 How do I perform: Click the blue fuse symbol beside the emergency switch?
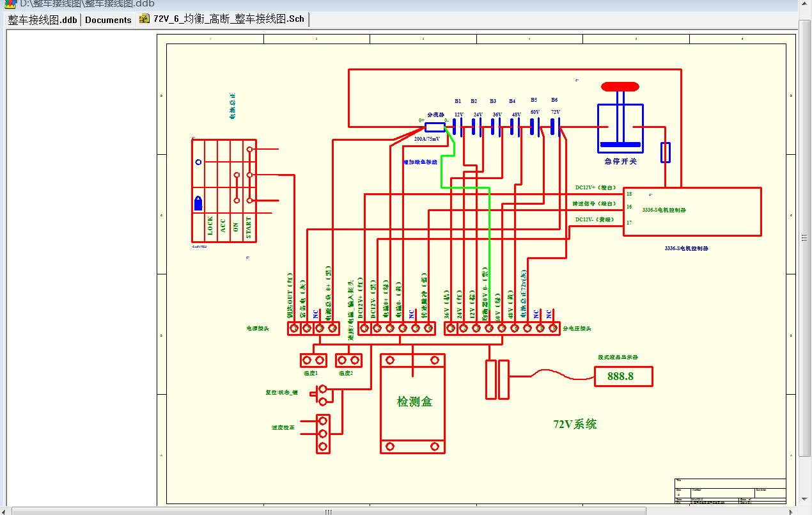click(665, 153)
